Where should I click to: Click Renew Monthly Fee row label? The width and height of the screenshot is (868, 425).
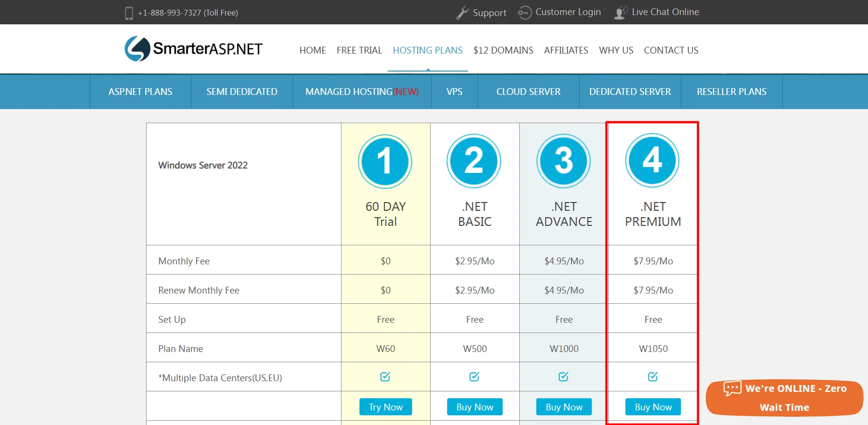(199, 290)
